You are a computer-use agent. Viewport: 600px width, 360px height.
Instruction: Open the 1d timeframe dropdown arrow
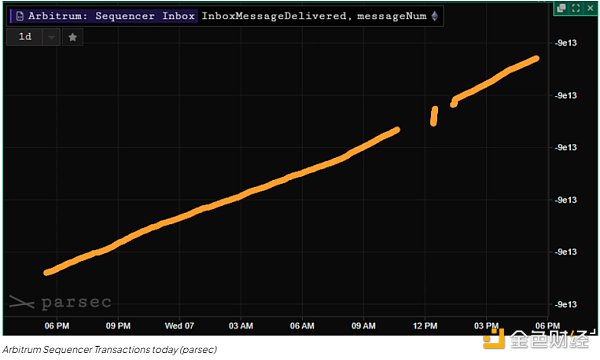(51, 37)
